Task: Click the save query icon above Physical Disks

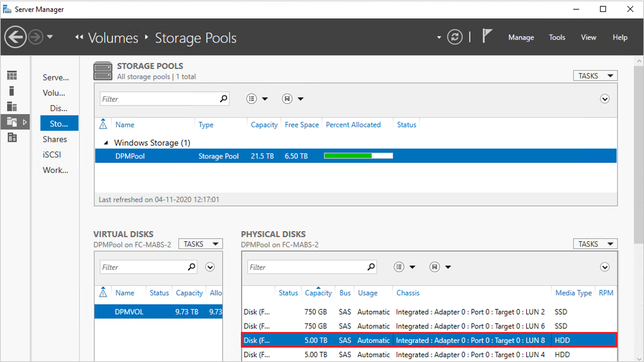Action: [x=434, y=267]
